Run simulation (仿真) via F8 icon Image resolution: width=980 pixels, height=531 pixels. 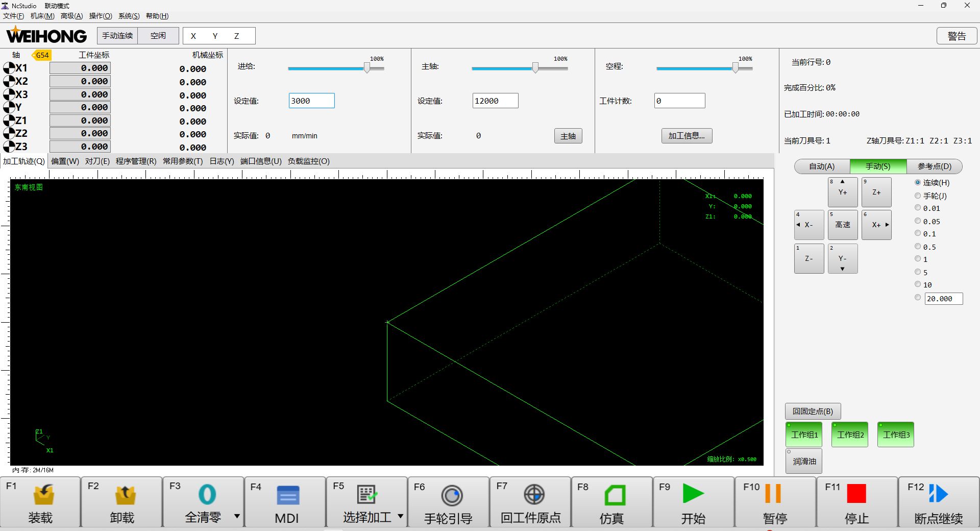click(615, 495)
